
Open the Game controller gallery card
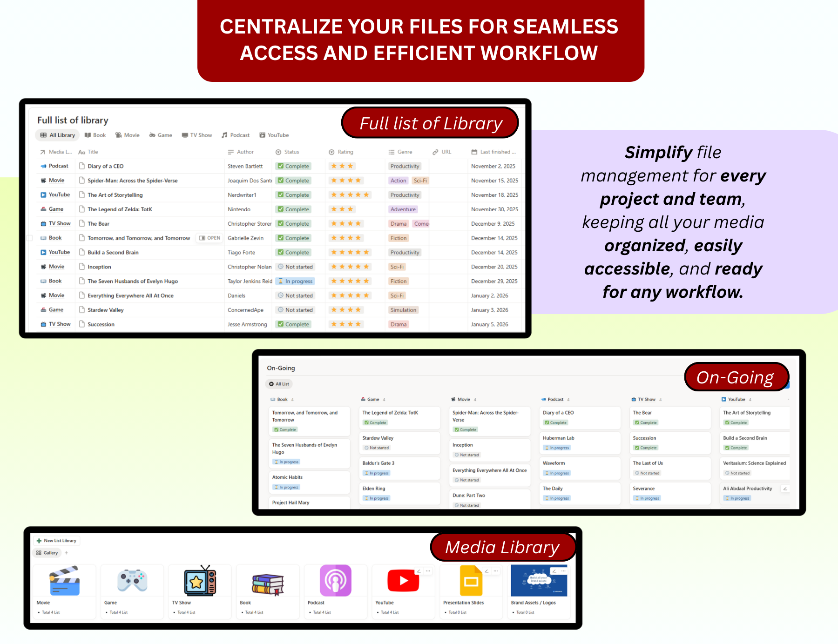[132, 581]
